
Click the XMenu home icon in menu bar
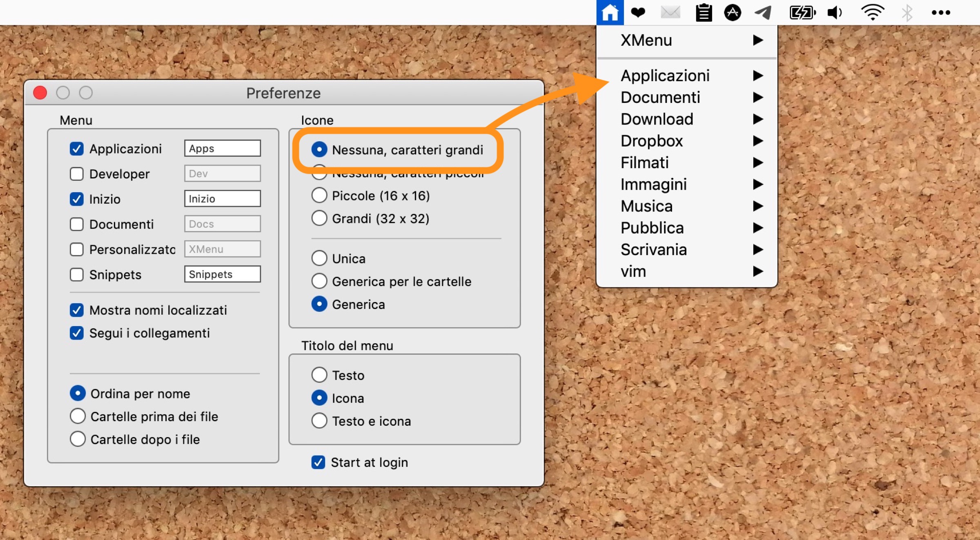[610, 13]
